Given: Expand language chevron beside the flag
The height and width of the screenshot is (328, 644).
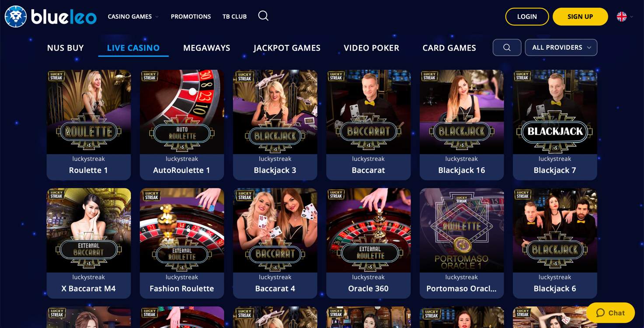Looking at the screenshot, I should (632, 17).
